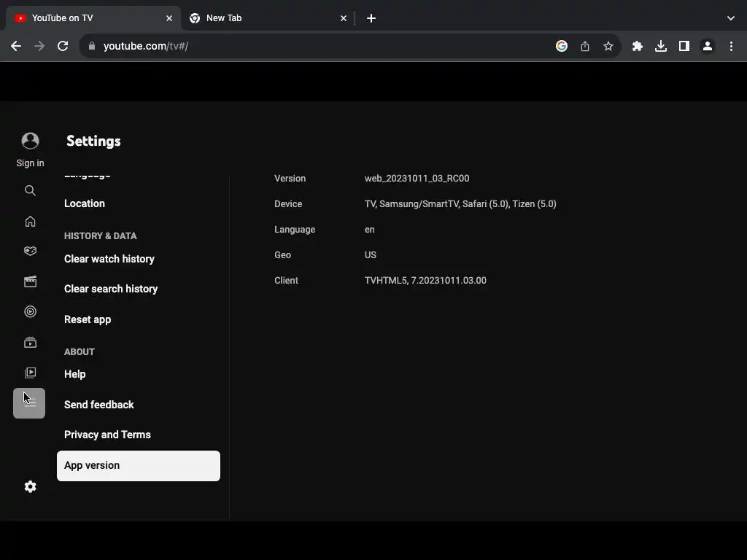Screen dimensions: 747x560
Task: Open Privacy and Terms
Action: tap(107, 435)
